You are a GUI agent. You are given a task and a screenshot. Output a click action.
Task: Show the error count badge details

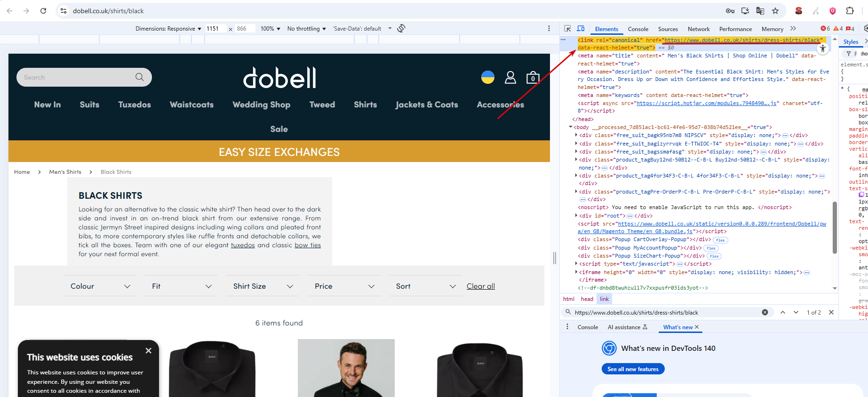826,29
